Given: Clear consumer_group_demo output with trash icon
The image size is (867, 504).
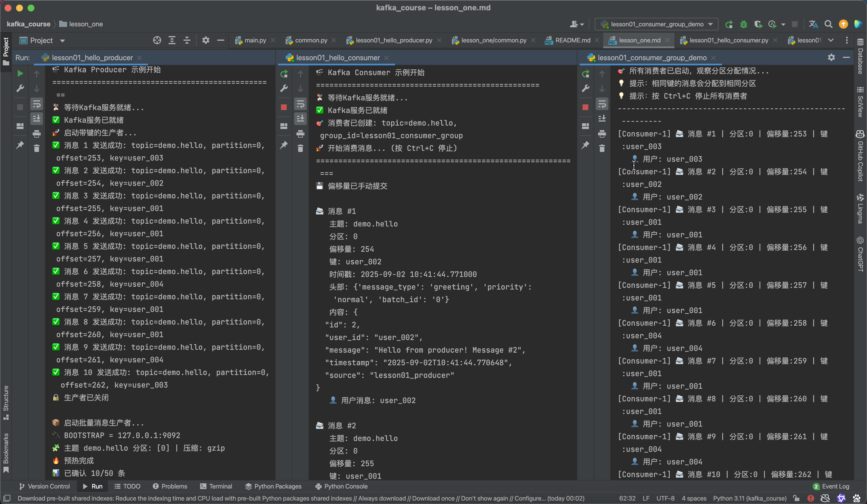Looking at the screenshot, I should (x=602, y=148).
